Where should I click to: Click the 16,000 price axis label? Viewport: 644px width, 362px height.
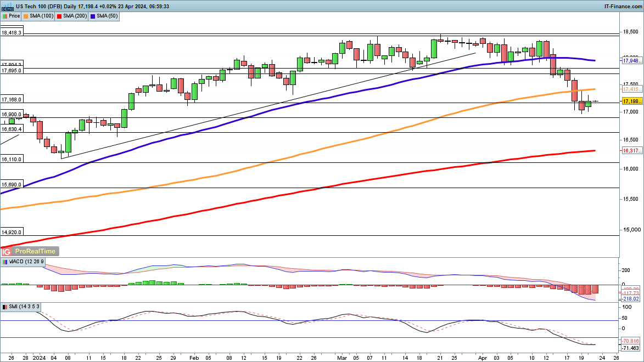631,169
